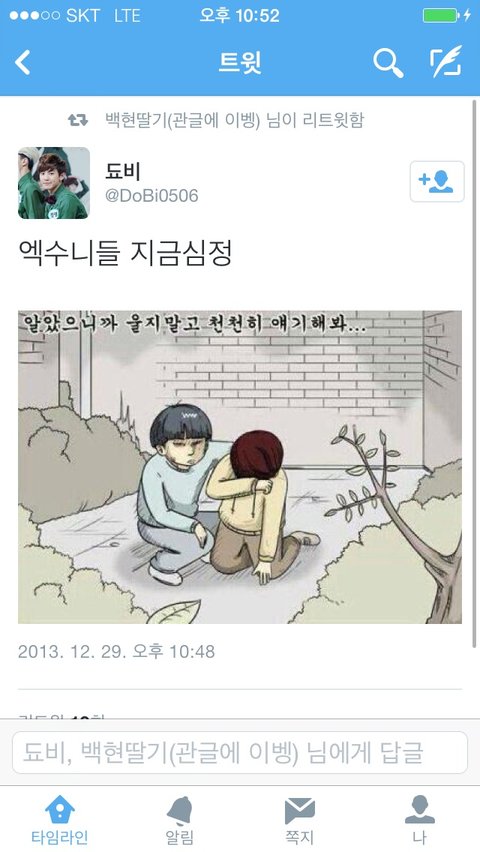This screenshot has height=852, width=480.
Task: Open the retweeter 백현딸기(관글에 이벵) name link
Action: (182, 120)
